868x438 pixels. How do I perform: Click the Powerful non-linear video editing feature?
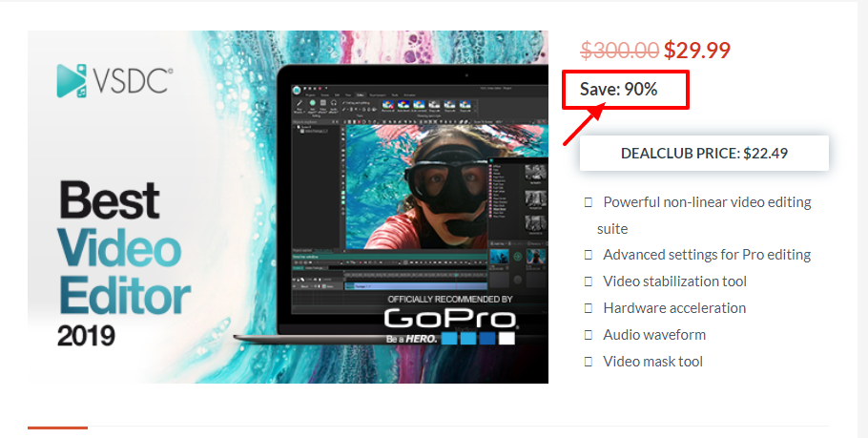click(x=704, y=216)
